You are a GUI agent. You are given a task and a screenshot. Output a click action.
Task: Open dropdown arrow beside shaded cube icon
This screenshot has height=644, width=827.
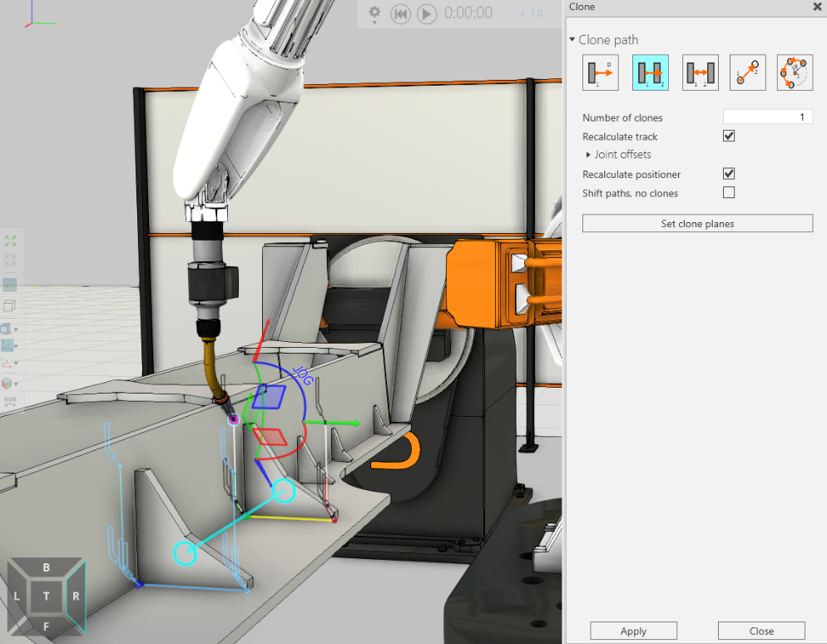click(x=16, y=329)
